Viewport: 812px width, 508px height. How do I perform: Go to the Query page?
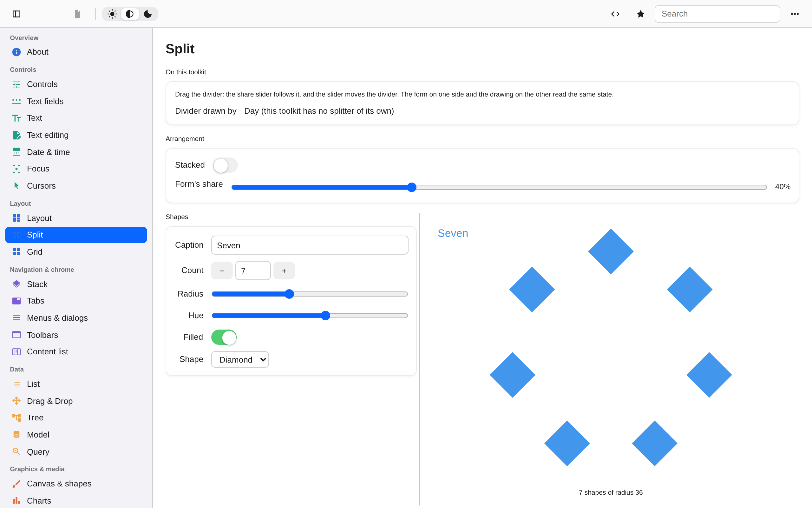(76, 452)
